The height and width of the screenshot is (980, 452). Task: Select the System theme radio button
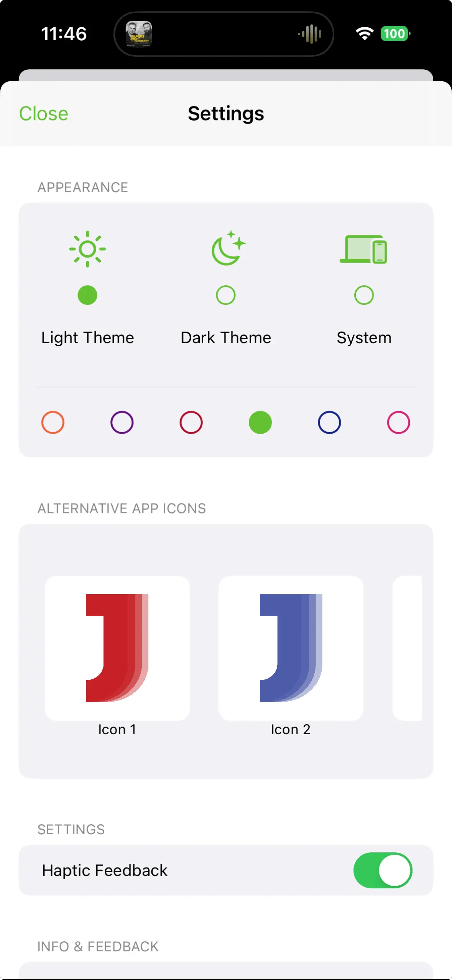(364, 295)
